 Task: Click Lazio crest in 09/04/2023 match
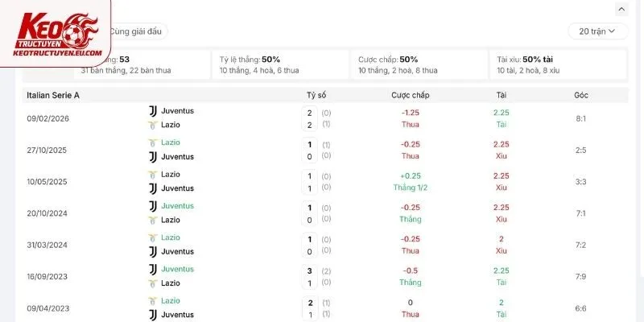(x=153, y=300)
